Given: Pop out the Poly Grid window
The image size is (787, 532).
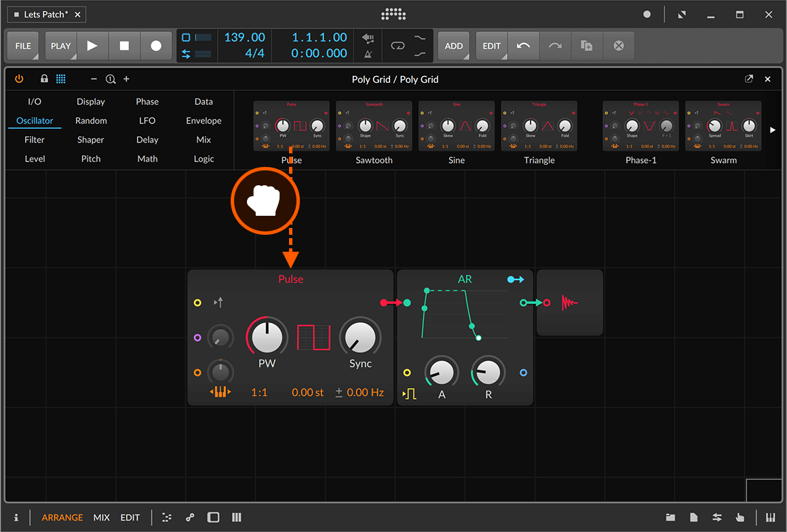Looking at the screenshot, I should coord(749,79).
